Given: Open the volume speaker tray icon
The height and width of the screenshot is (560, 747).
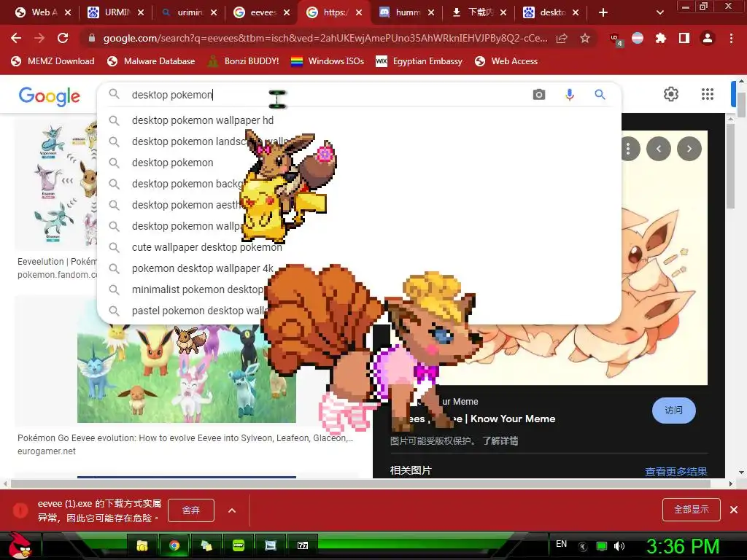Looking at the screenshot, I should pyautogui.click(x=619, y=546).
